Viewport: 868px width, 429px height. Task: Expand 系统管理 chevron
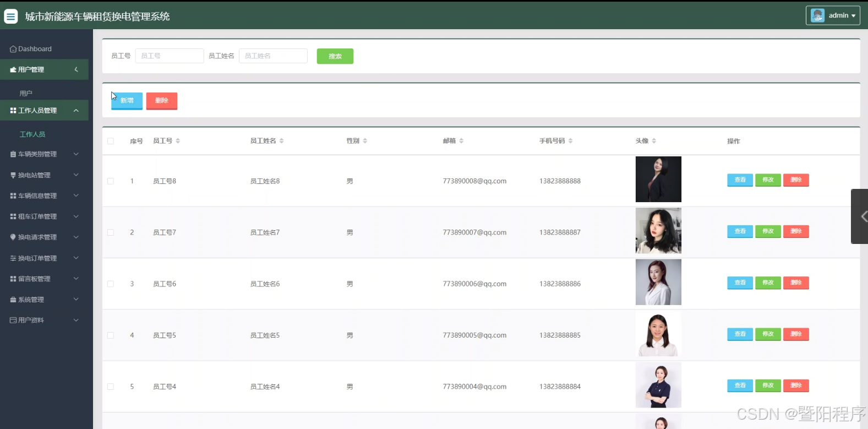[x=76, y=300]
